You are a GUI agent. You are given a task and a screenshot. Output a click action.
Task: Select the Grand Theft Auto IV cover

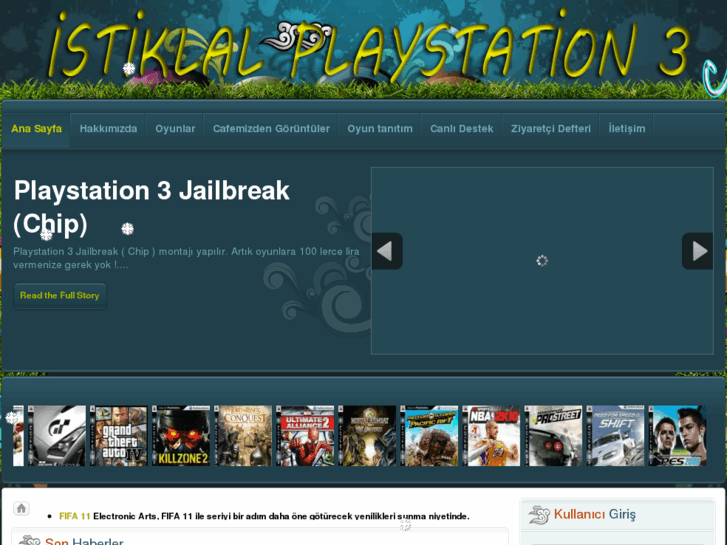[x=119, y=436]
